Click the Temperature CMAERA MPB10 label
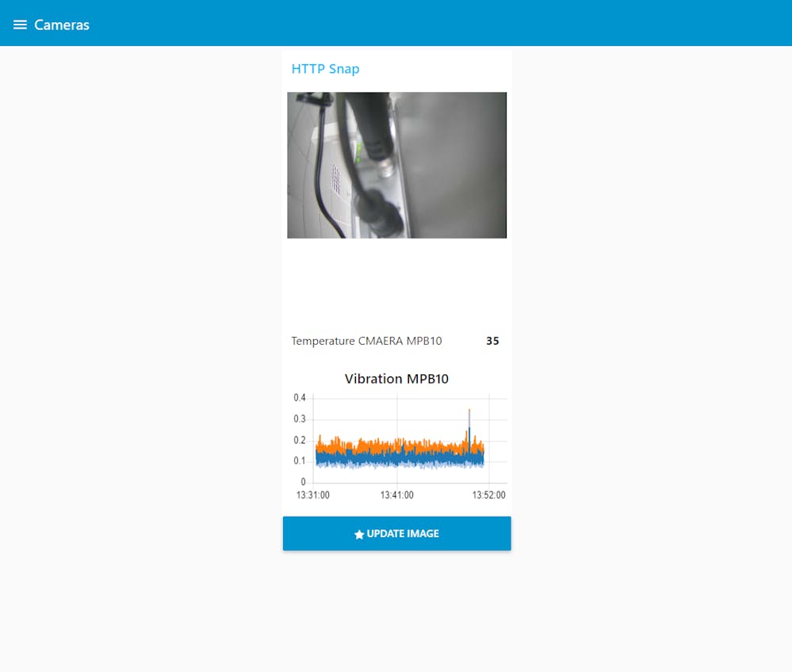The width and height of the screenshot is (792, 672). tap(366, 341)
